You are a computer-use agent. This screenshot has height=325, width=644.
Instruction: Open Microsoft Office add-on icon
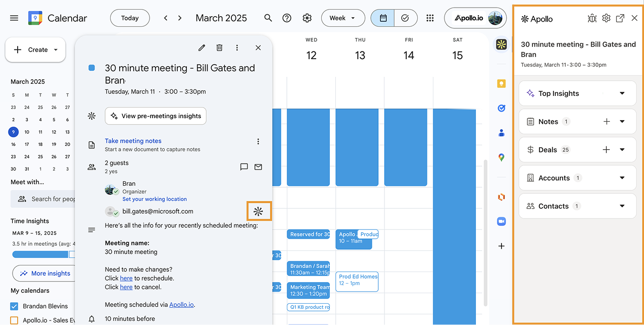coord(501,197)
